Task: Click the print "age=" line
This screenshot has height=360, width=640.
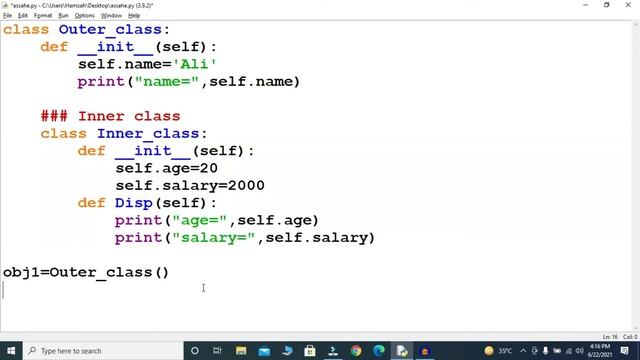Action: [x=216, y=220]
